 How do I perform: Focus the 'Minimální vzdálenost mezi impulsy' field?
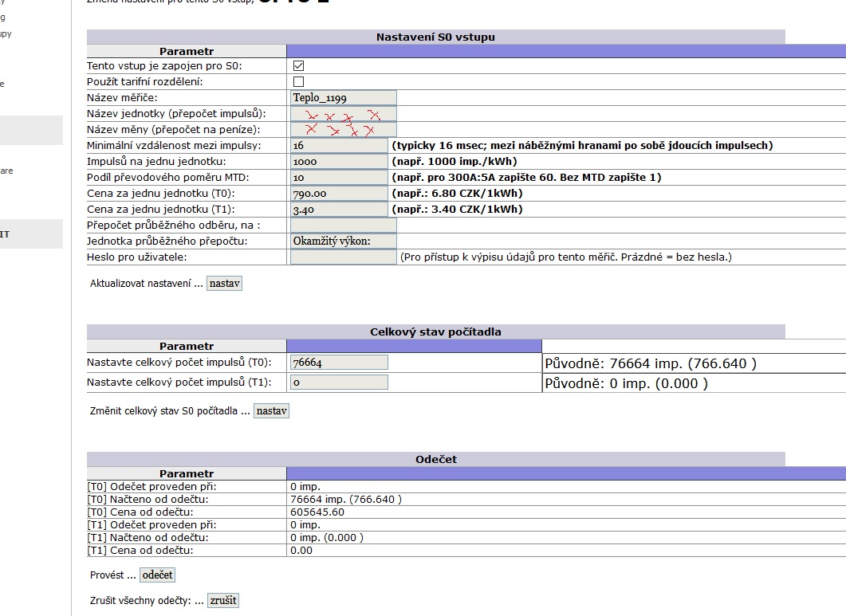pos(338,146)
